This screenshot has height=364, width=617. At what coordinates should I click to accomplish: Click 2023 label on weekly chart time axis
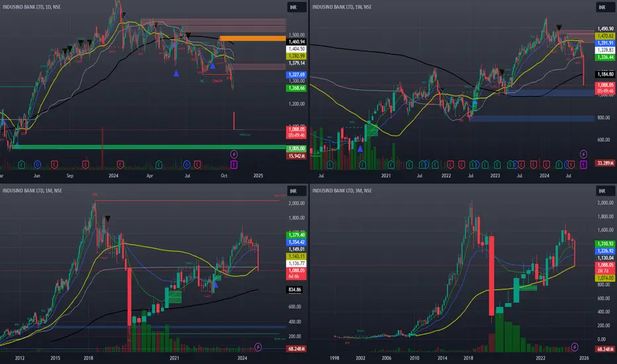pyautogui.click(x=495, y=175)
